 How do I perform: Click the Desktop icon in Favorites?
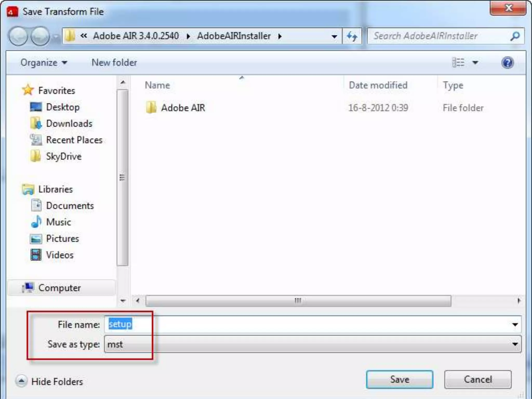coord(36,107)
